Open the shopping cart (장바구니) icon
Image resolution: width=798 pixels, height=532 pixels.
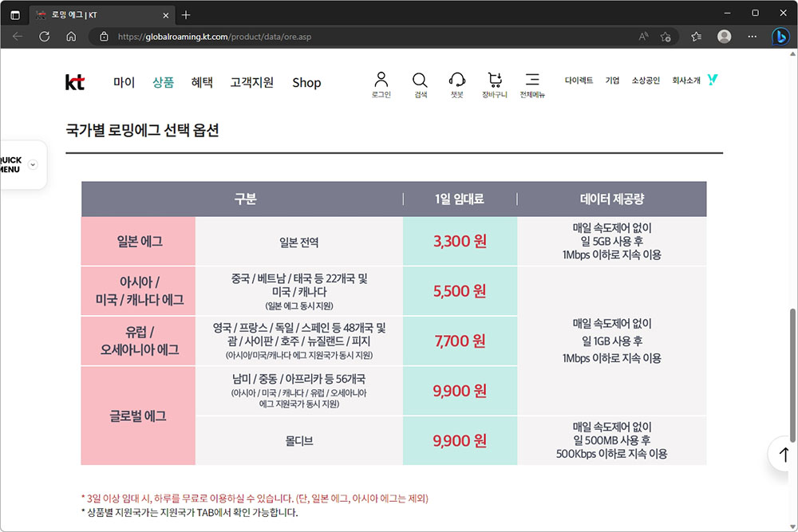pyautogui.click(x=495, y=85)
